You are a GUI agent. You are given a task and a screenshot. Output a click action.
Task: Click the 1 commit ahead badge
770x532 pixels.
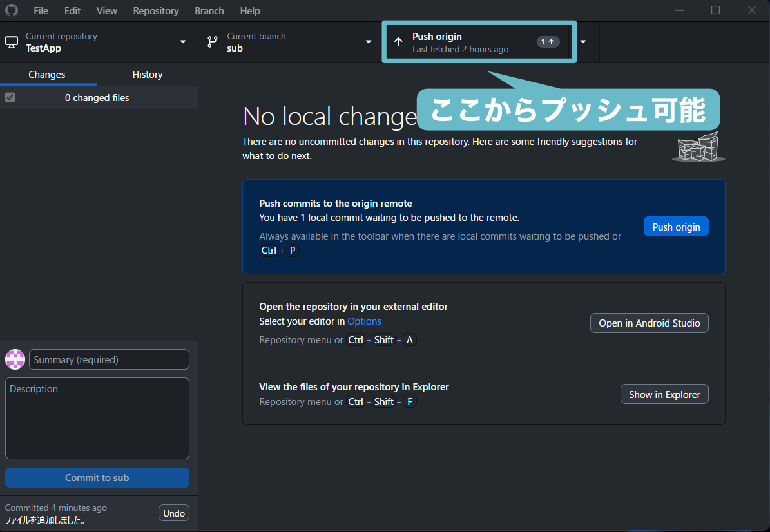pyautogui.click(x=548, y=43)
